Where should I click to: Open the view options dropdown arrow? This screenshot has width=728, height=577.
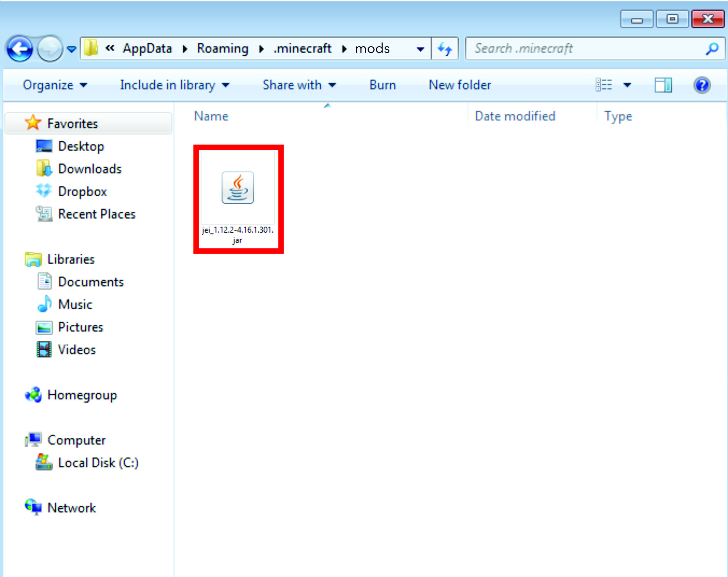coord(627,85)
